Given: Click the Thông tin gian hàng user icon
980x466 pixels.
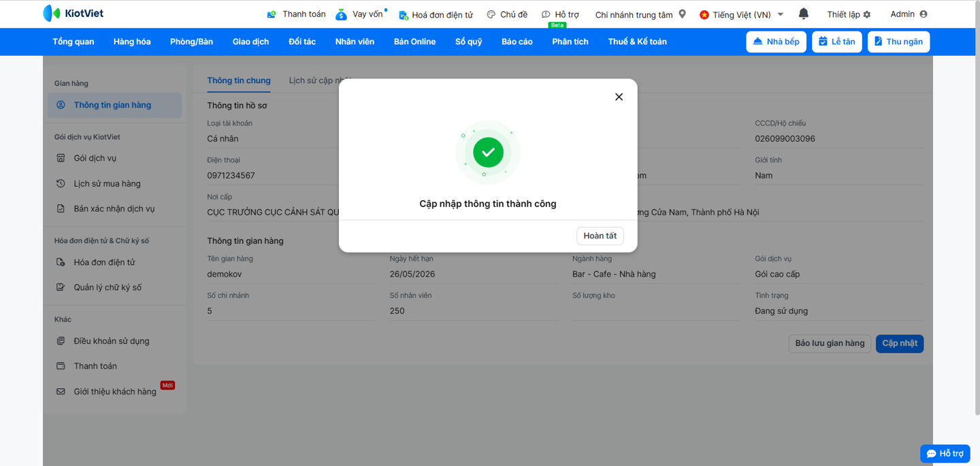Looking at the screenshot, I should (61, 105).
